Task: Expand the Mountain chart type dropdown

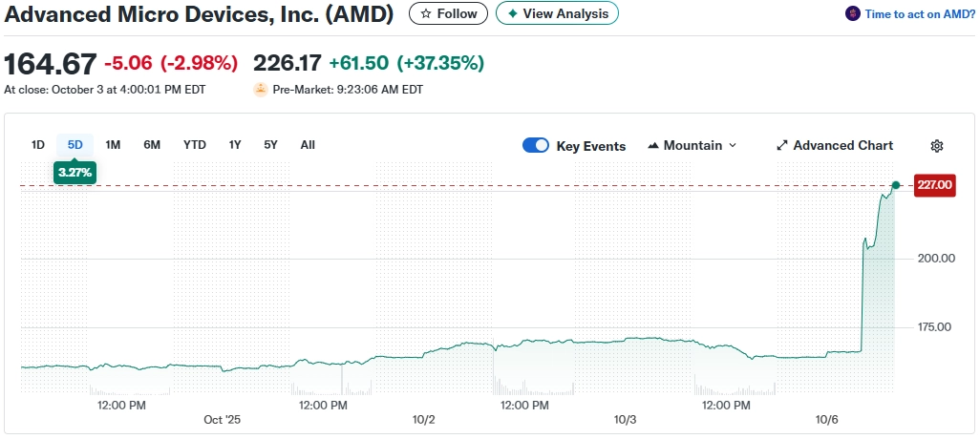Action: pyautogui.click(x=733, y=146)
